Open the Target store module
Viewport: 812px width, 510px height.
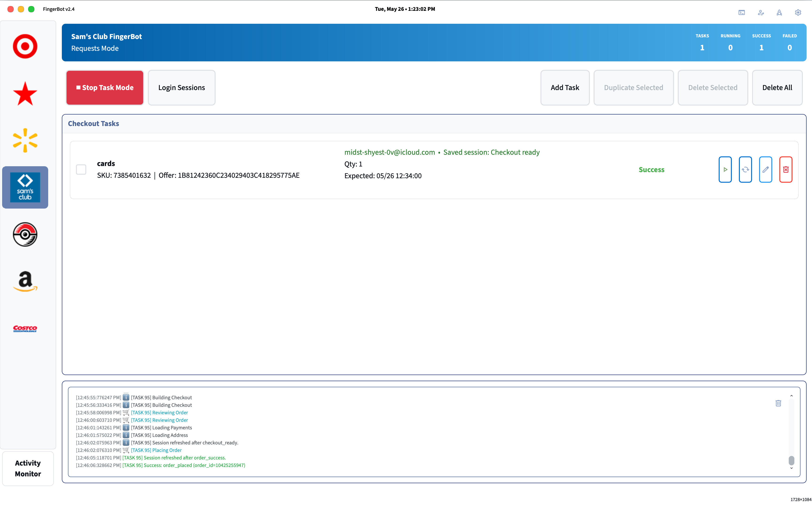click(x=25, y=46)
